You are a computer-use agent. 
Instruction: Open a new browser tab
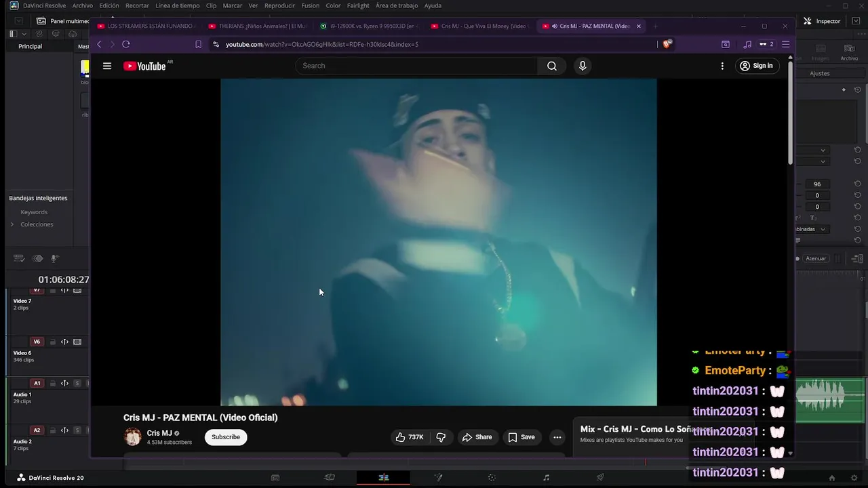[655, 26]
